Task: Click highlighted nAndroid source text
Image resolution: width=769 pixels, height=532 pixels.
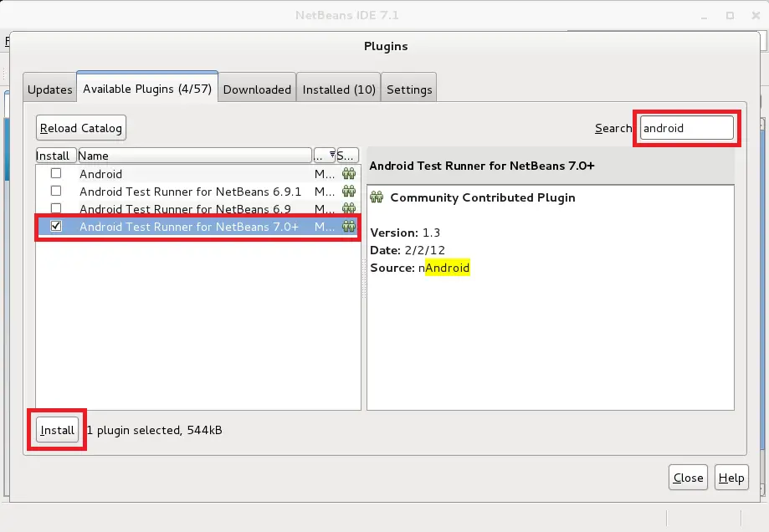Action: click(443, 268)
